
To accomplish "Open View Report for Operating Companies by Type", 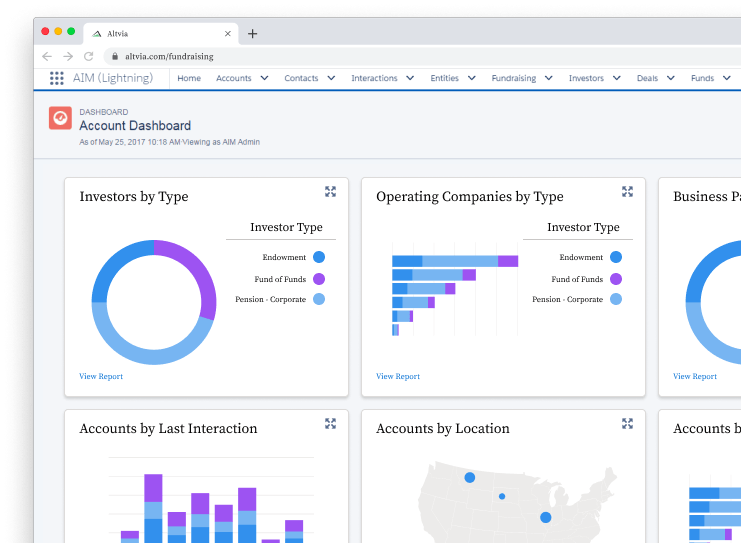I will (398, 376).
